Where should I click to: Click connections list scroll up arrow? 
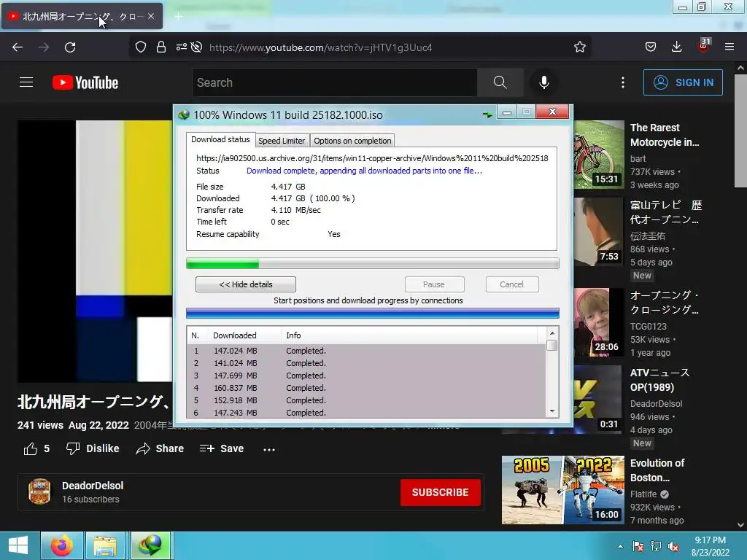[552, 332]
